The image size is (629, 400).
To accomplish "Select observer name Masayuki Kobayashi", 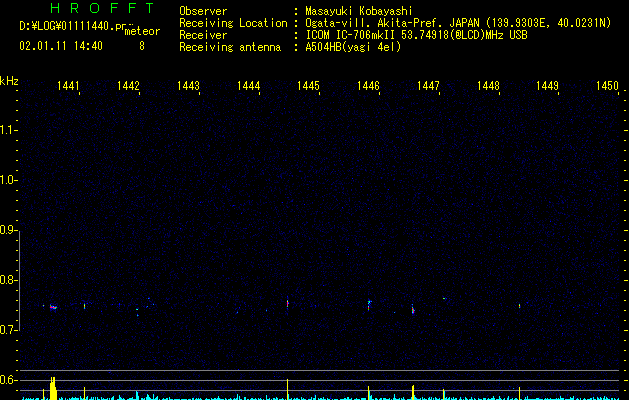I will tap(359, 11).
